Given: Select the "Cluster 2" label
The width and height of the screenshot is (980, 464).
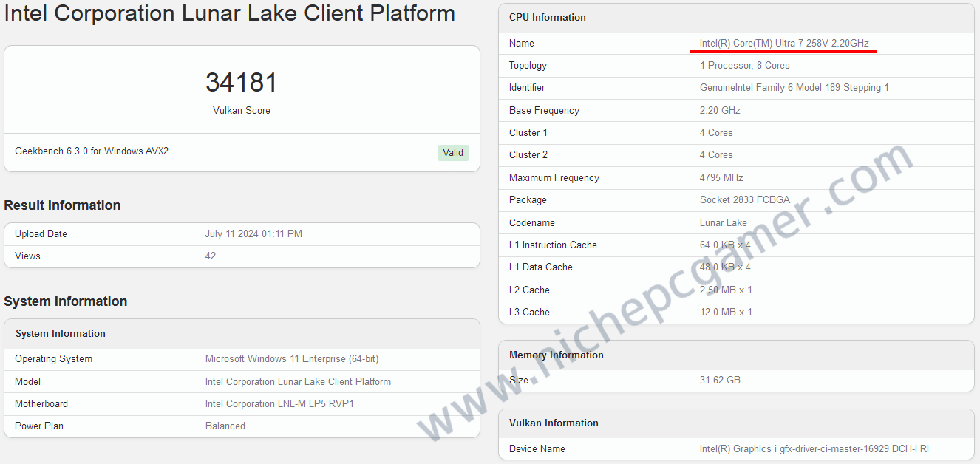Looking at the screenshot, I should pos(528,155).
